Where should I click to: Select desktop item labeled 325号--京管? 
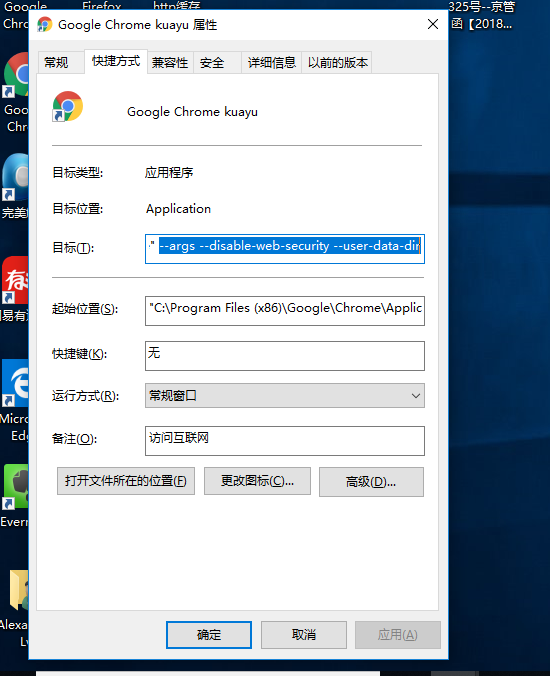coord(482,15)
